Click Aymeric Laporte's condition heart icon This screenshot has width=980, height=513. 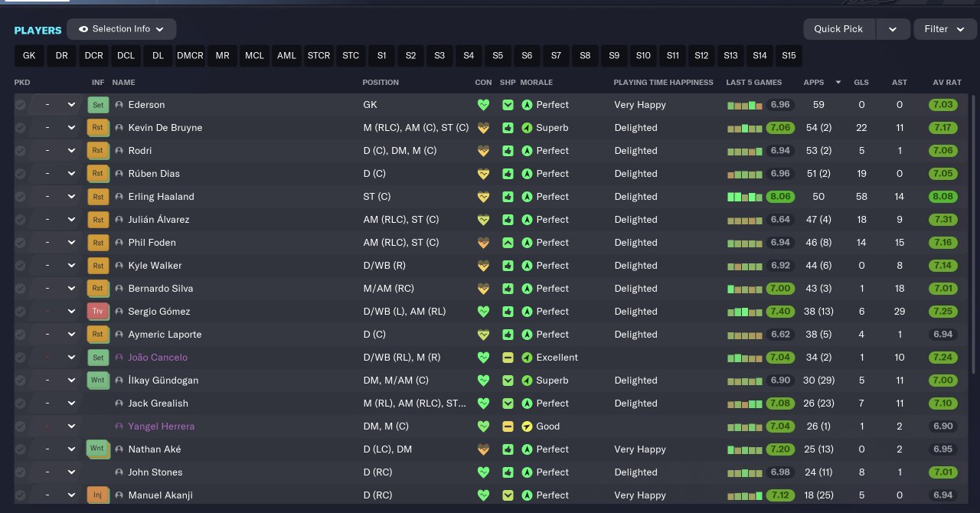(483, 335)
